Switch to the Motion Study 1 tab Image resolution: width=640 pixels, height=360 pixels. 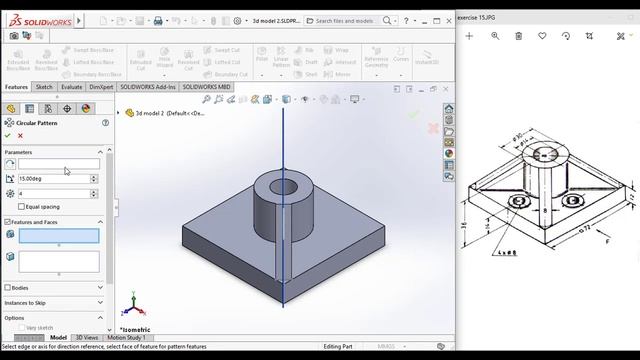126,338
